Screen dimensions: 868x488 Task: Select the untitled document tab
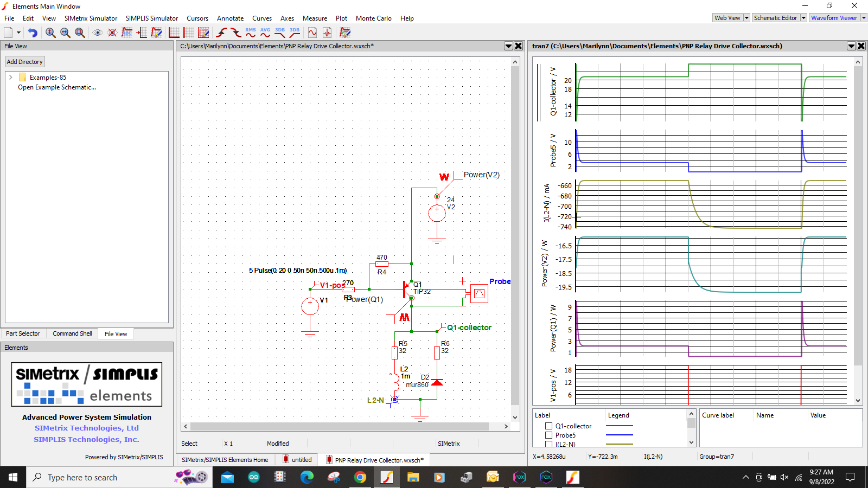point(297,460)
